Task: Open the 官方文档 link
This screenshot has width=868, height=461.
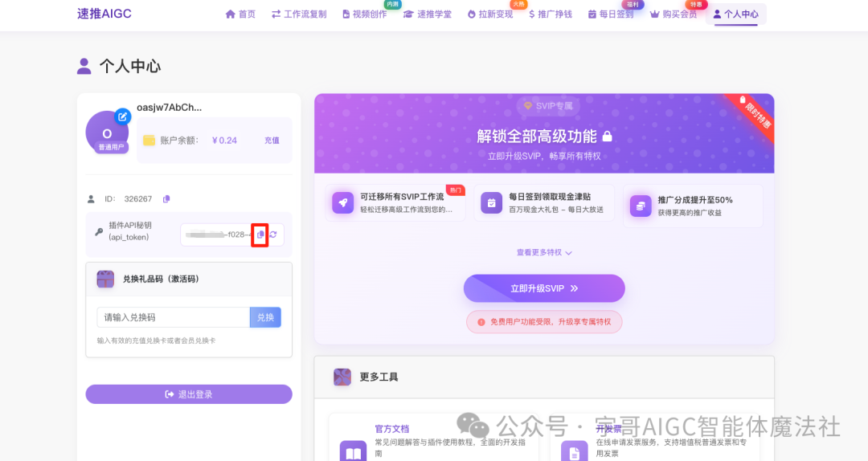Action: point(392,429)
